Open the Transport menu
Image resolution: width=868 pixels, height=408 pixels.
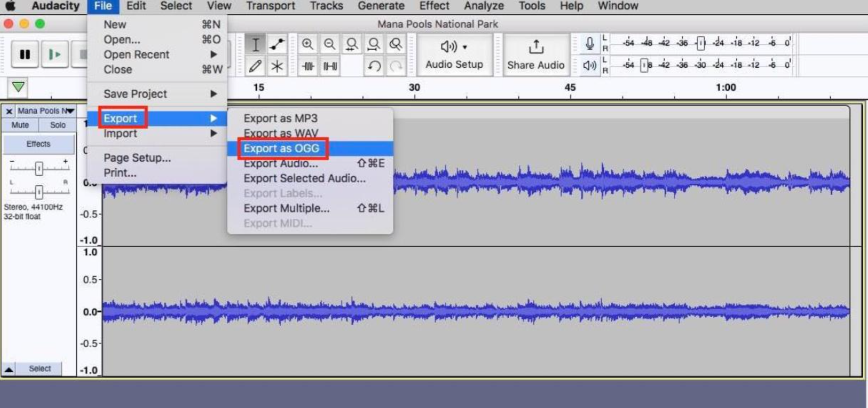pos(270,6)
